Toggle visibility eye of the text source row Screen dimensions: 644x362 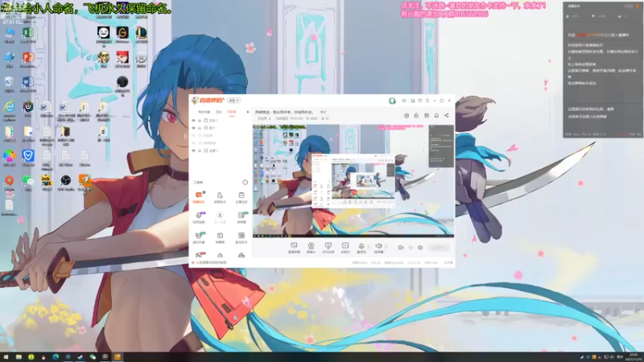pyautogui.click(x=193, y=121)
